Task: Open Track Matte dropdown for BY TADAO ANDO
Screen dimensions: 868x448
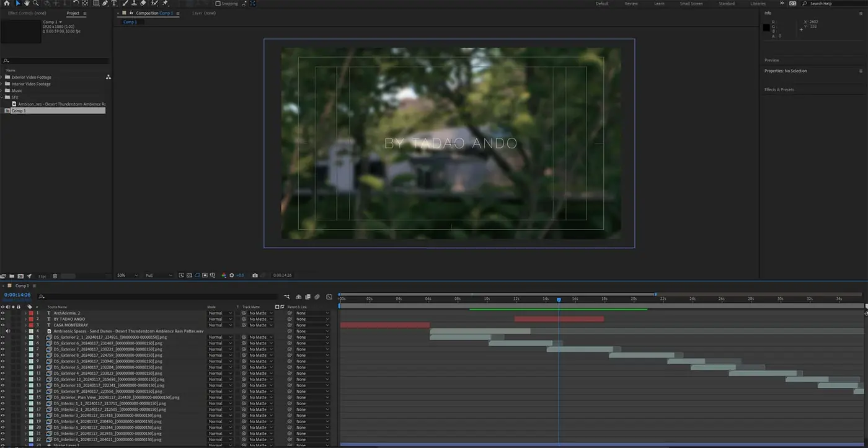Action: click(x=260, y=319)
